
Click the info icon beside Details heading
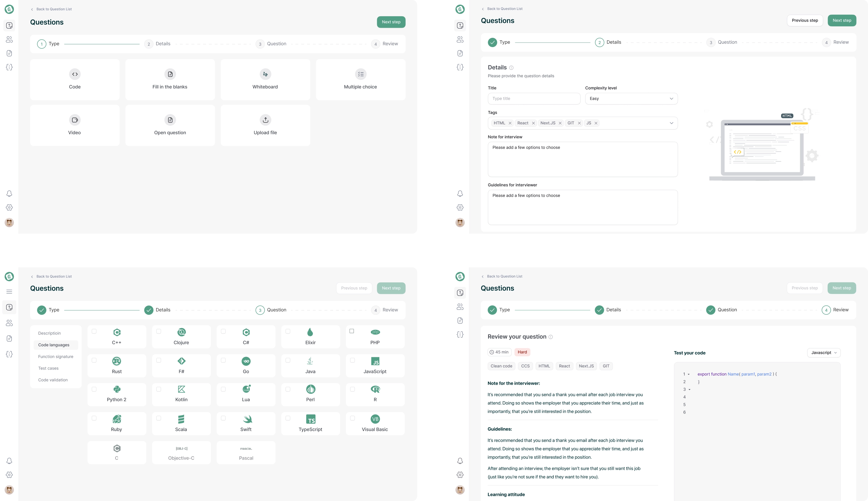[511, 68]
